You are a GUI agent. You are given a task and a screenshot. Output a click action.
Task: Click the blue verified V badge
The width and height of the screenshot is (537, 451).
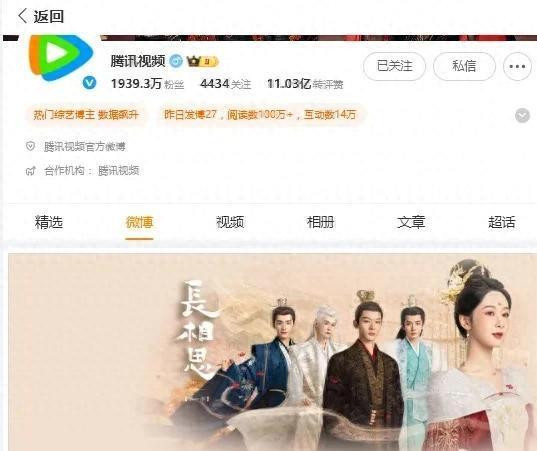[89, 83]
